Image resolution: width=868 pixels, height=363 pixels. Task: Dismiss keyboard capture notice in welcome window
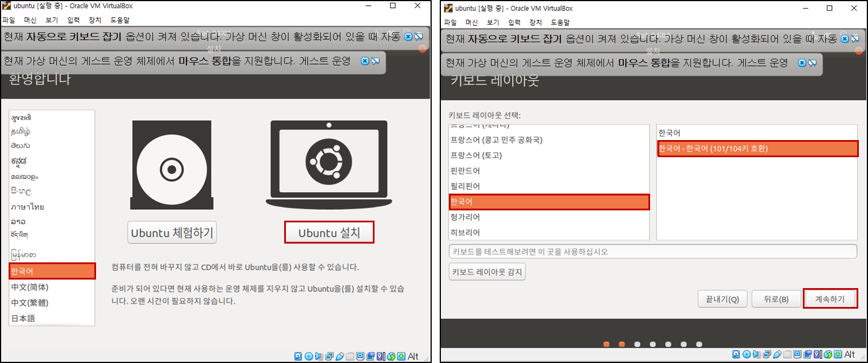(408, 37)
